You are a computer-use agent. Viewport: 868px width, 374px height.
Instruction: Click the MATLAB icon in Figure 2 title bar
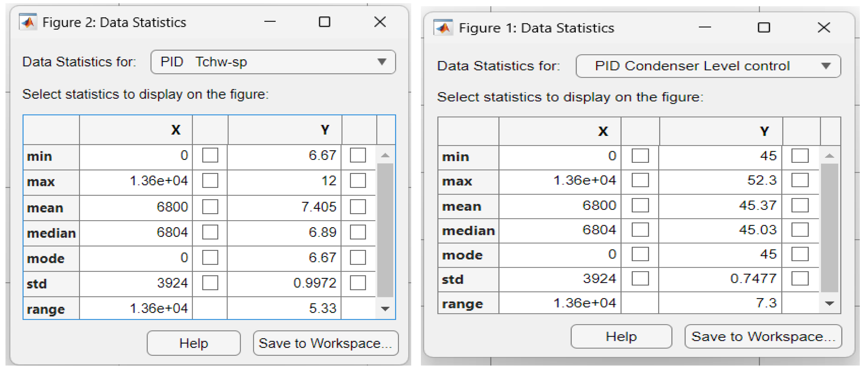point(28,22)
